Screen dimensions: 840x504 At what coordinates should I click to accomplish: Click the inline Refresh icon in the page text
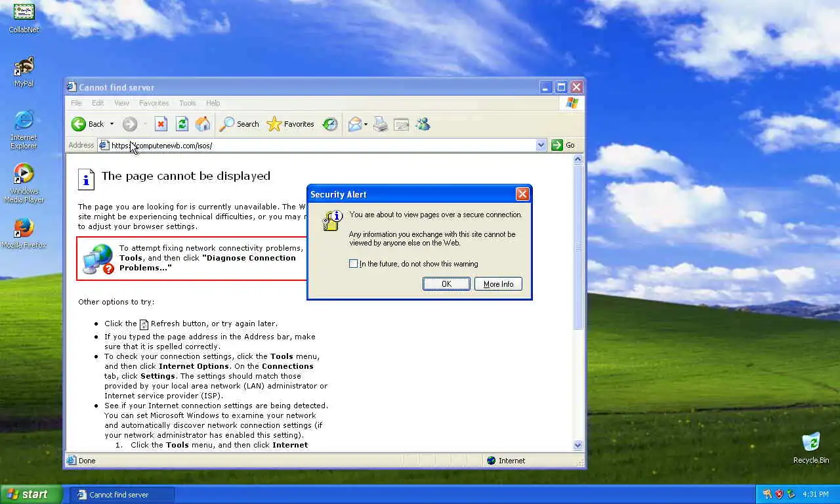point(144,324)
